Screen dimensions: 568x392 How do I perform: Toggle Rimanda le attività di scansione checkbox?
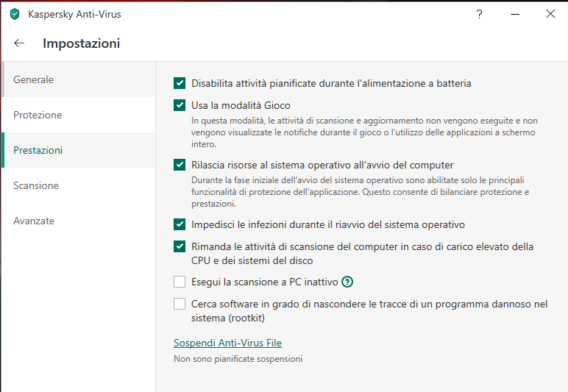(x=180, y=246)
